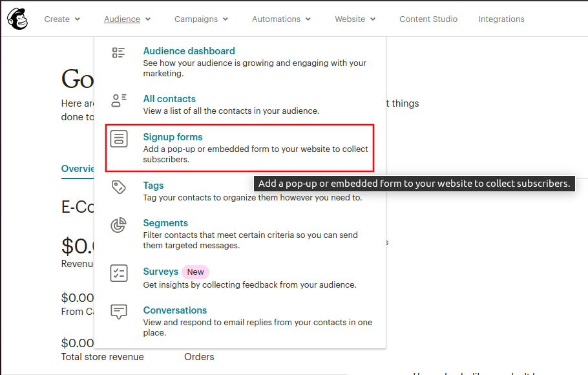588x375 pixels.
Task: Click Signup forms description about pop-up forms
Action: pos(255,155)
